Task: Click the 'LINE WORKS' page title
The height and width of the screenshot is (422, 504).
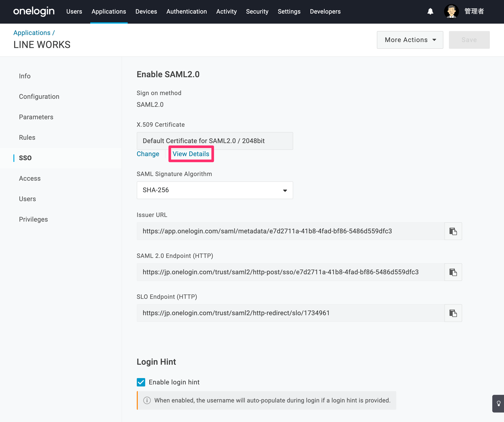Action: pos(42,45)
